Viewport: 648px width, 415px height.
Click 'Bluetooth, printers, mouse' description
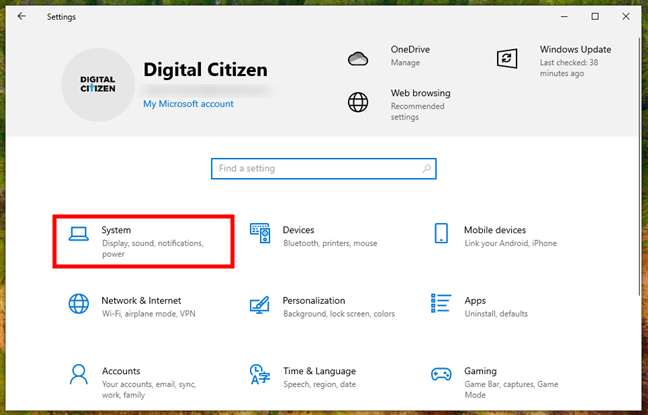[x=330, y=243]
